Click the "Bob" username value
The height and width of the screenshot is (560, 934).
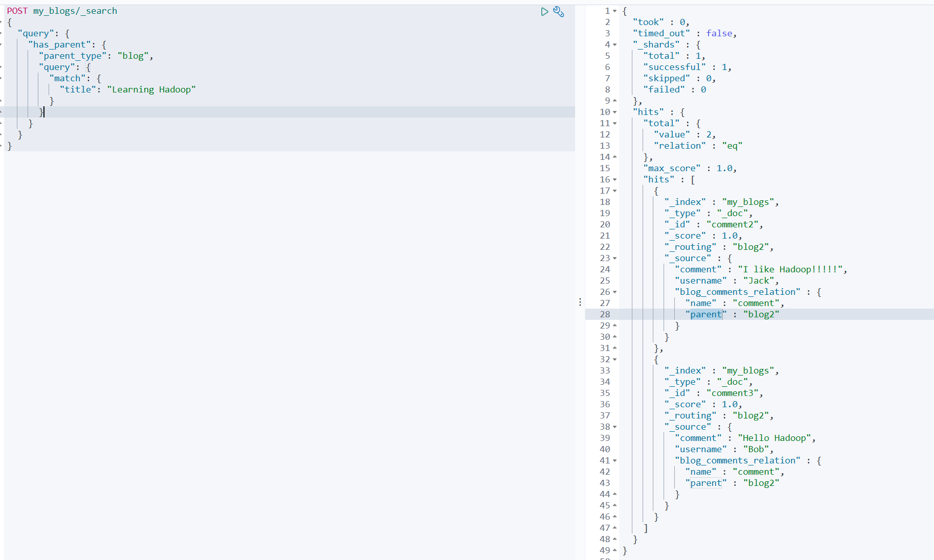[756, 449]
